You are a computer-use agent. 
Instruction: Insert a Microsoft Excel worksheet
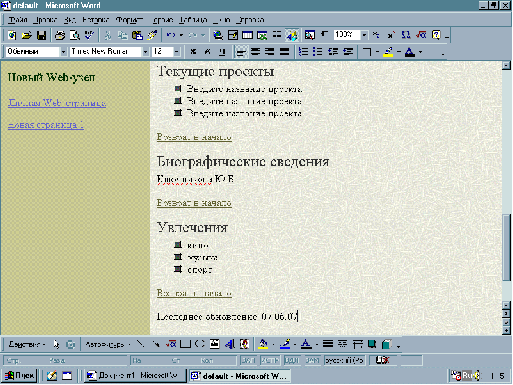[262, 35]
